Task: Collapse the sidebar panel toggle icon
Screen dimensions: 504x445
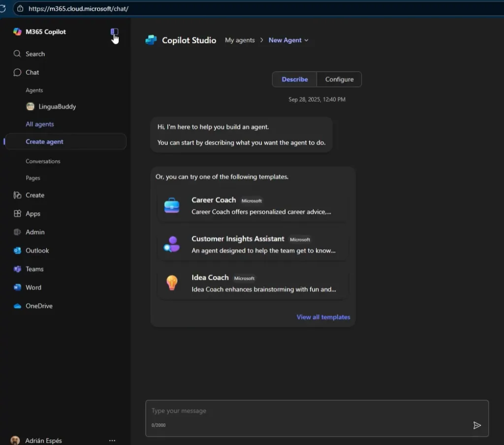Action: point(114,31)
